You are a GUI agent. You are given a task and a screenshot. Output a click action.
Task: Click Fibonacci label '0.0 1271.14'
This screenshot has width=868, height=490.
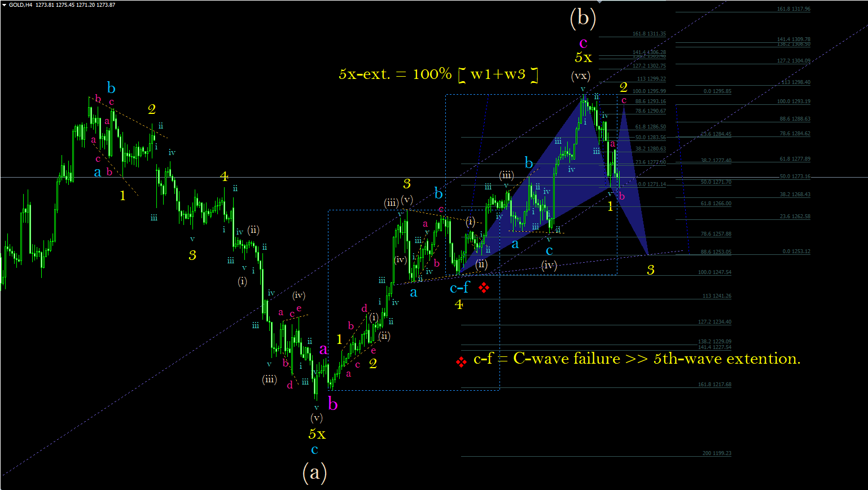point(652,184)
